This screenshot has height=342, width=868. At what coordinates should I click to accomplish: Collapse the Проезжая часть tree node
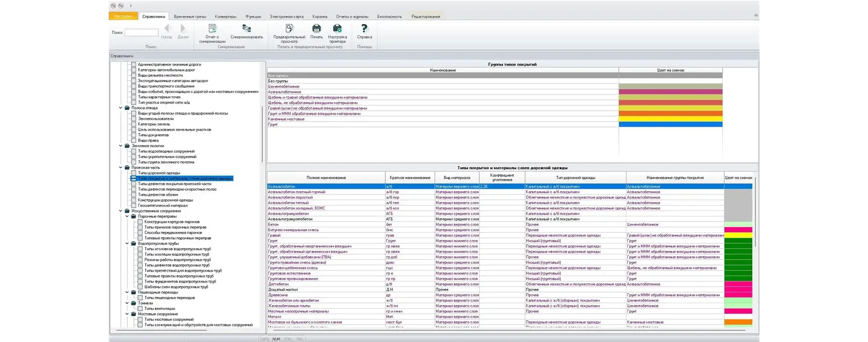[121, 168]
